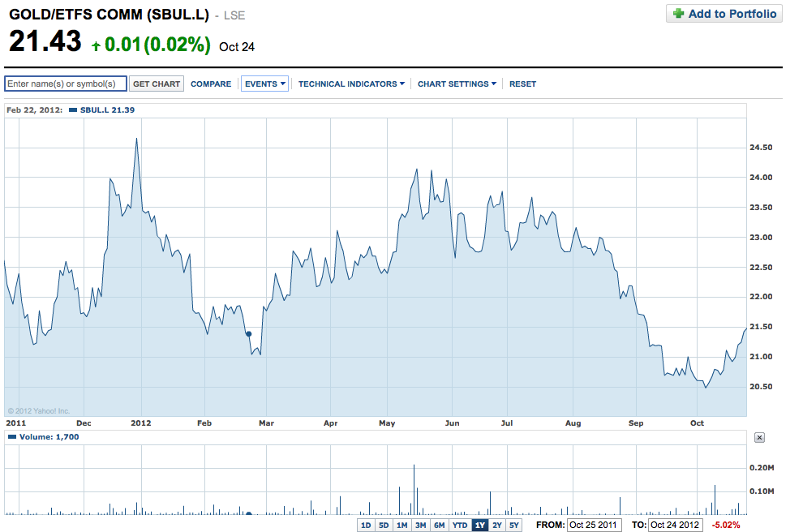Click the green plus icon on Add to Portfolio
The width and height of the screenshot is (803, 532).
(678, 13)
